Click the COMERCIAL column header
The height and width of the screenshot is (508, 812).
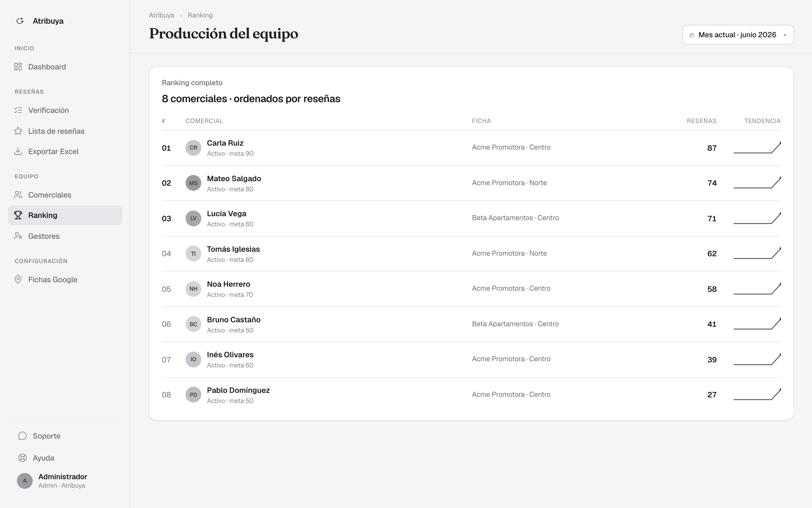click(x=204, y=121)
